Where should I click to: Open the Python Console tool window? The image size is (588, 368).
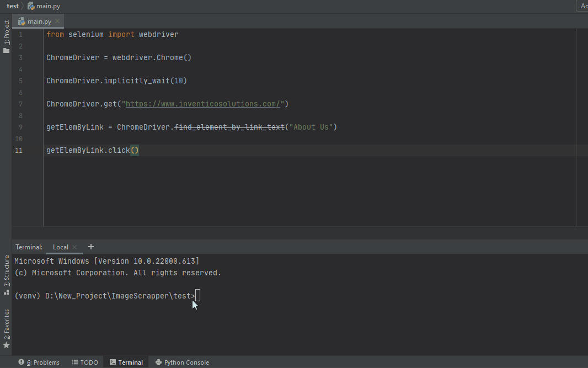(182, 362)
